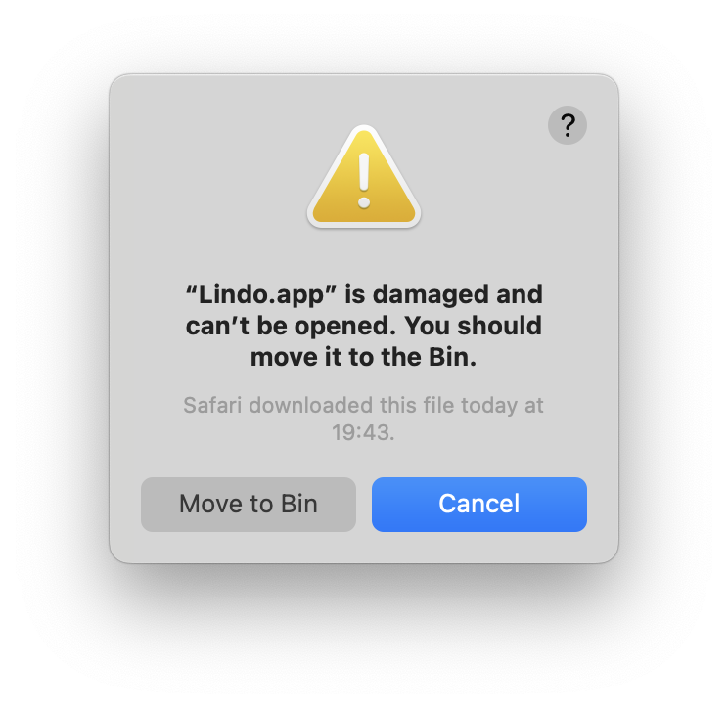Click the "move it to the Bin." line
728x708 pixels.
364,357
